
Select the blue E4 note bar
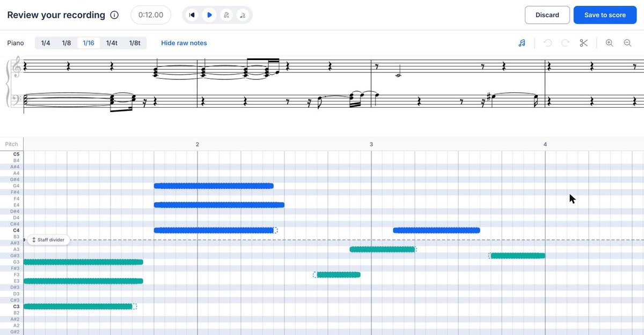[219, 205]
